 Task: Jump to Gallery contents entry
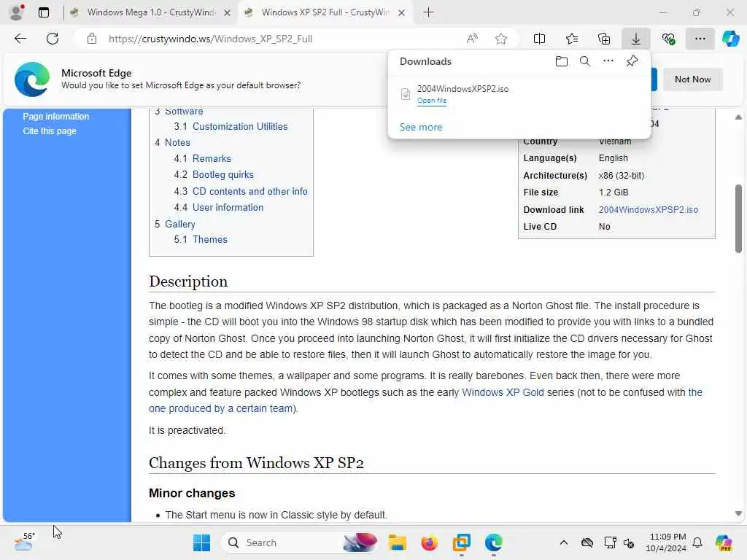click(x=179, y=224)
